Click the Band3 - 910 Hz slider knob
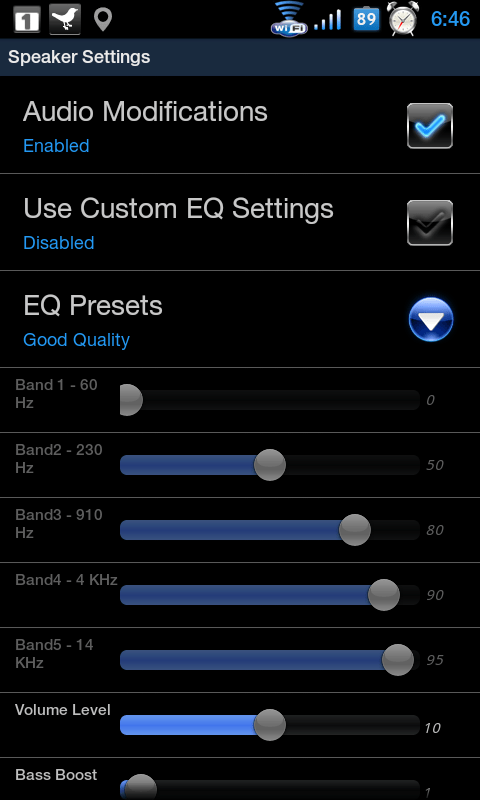Screen dimensions: 480x800 355,530
